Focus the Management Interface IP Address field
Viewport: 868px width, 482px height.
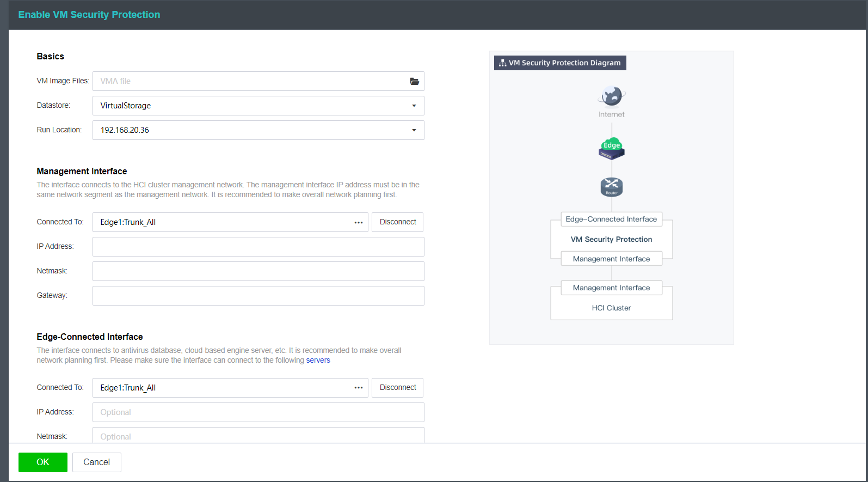click(x=258, y=247)
